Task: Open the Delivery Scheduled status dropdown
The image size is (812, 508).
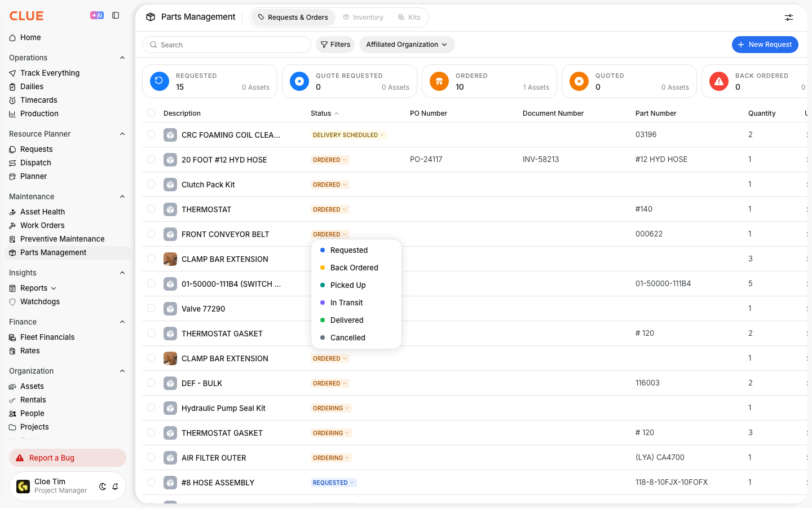Action: pos(348,135)
